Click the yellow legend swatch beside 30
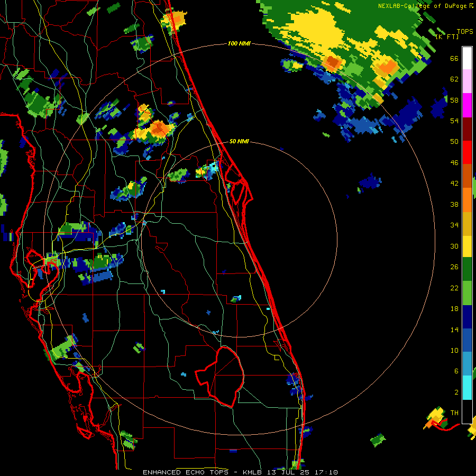Viewport: 476px width, 476px height. pos(467,246)
